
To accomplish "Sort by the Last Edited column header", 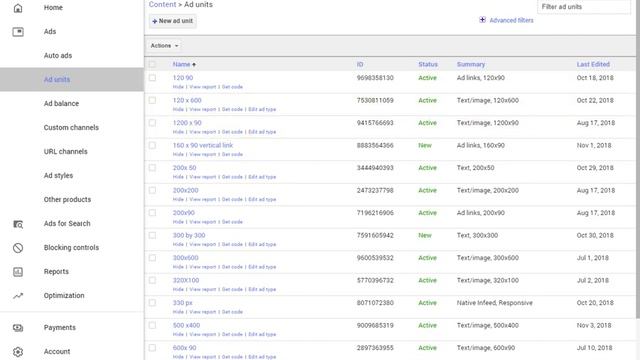I will click(x=593, y=64).
